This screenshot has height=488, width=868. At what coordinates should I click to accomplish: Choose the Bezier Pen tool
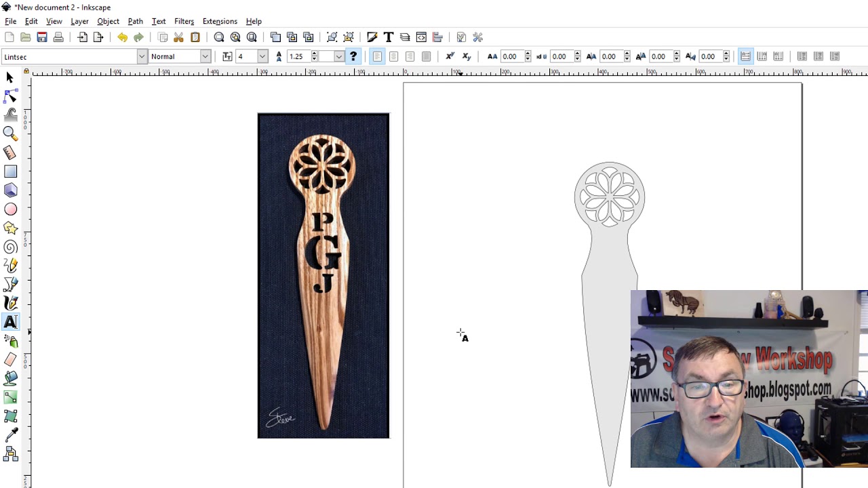10,285
